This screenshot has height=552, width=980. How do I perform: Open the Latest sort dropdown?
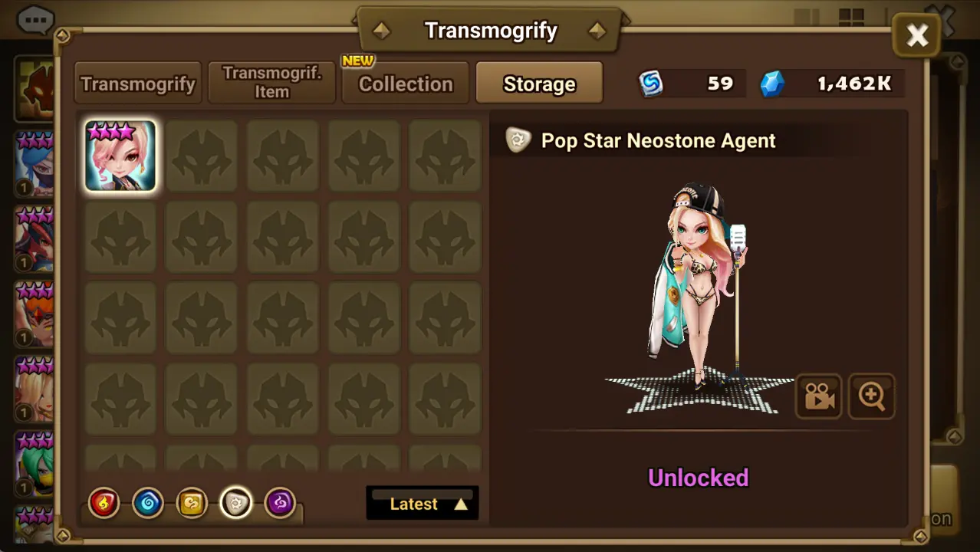click(x=423, y=503)
